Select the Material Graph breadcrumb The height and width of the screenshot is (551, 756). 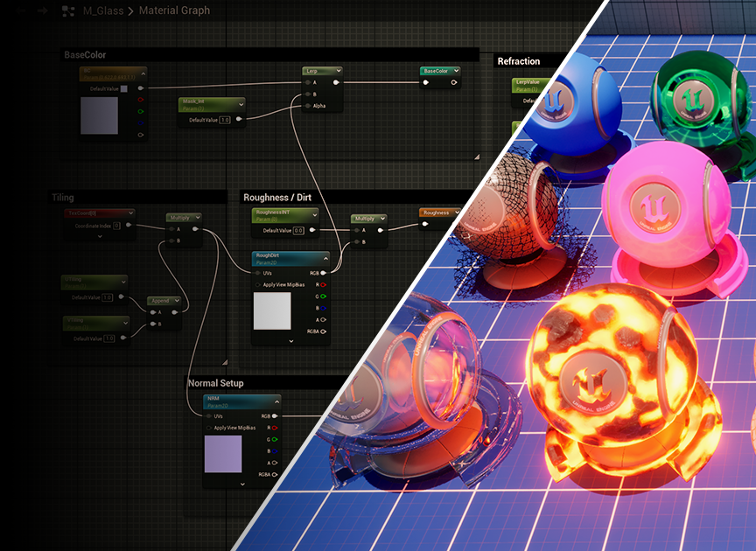(174, 10)
